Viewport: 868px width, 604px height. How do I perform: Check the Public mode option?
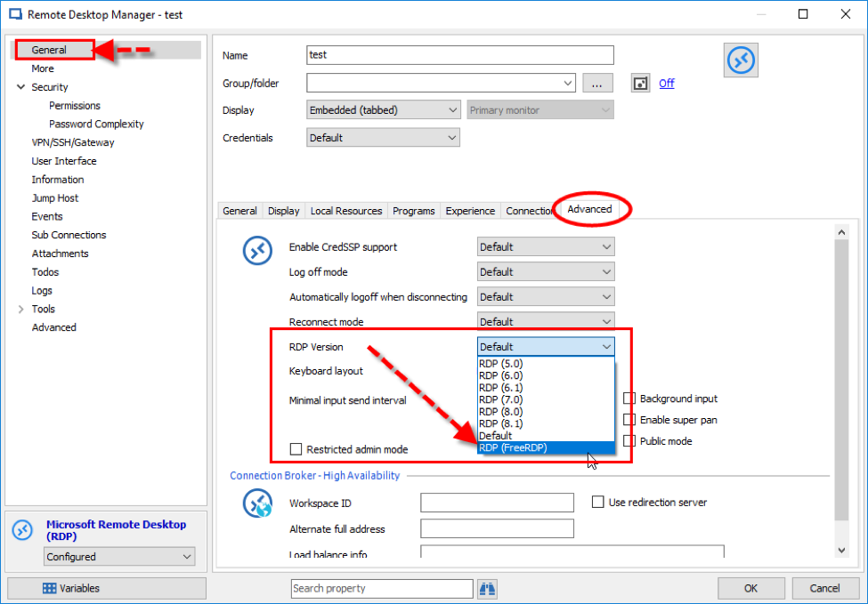click(629, 441)
